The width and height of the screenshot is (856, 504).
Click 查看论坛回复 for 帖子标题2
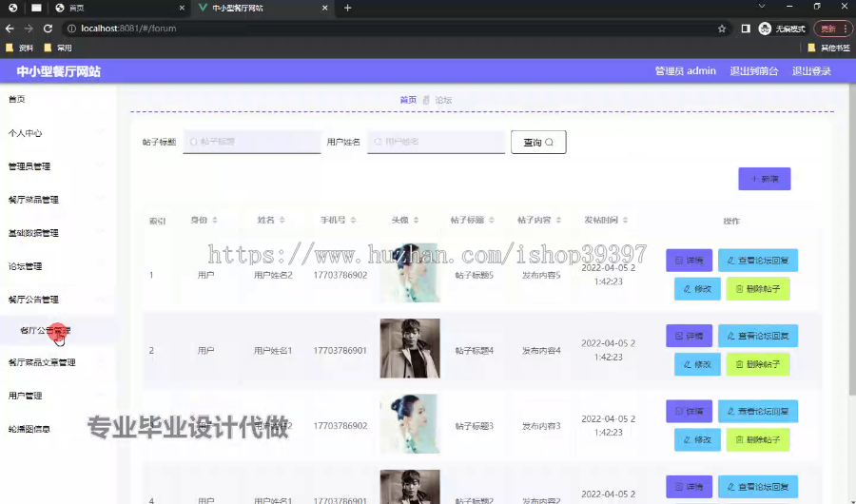point(758,486)
